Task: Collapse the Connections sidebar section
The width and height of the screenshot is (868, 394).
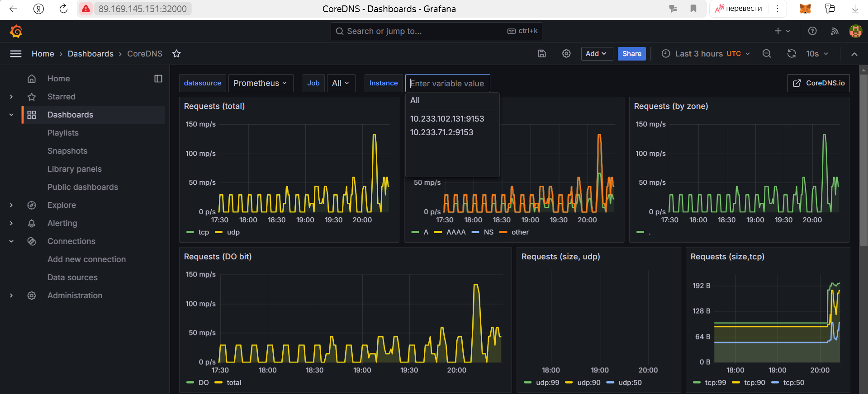Action: point(11,241)
